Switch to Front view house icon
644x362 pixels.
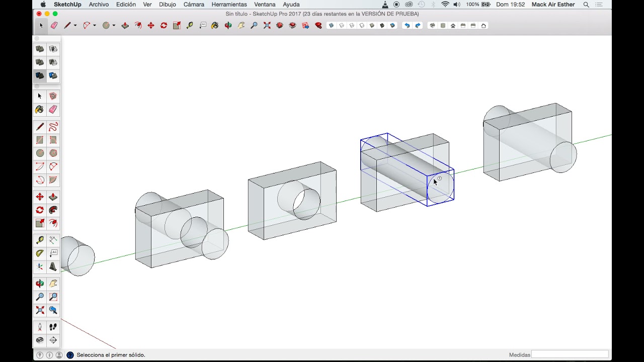453,25
